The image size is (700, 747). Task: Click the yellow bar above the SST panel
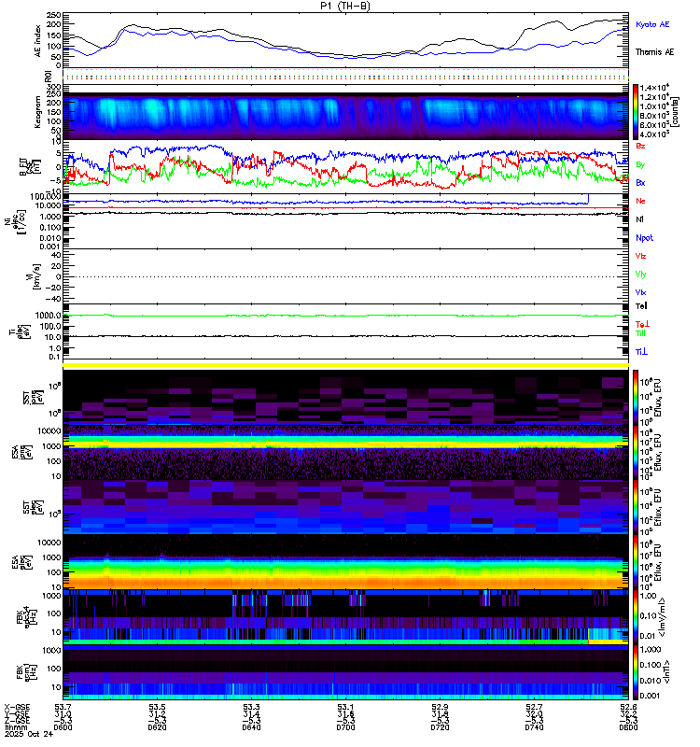pos(345,365)
